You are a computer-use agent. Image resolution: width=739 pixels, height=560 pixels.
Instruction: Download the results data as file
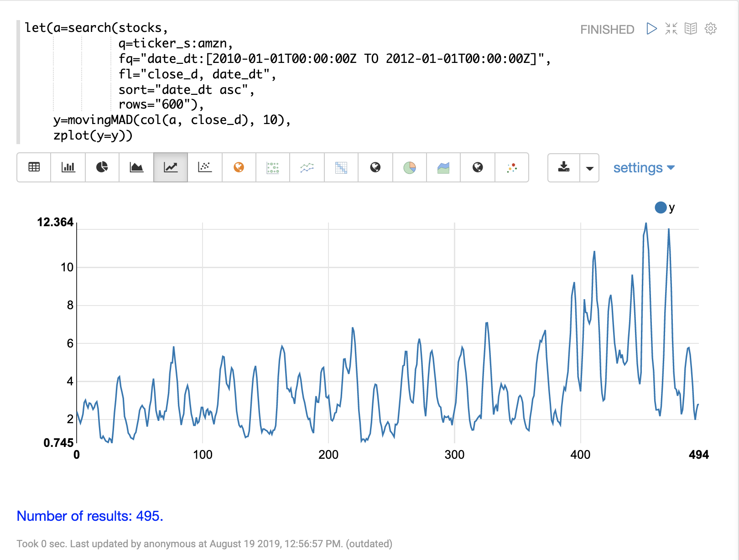[x=564, y=167]
